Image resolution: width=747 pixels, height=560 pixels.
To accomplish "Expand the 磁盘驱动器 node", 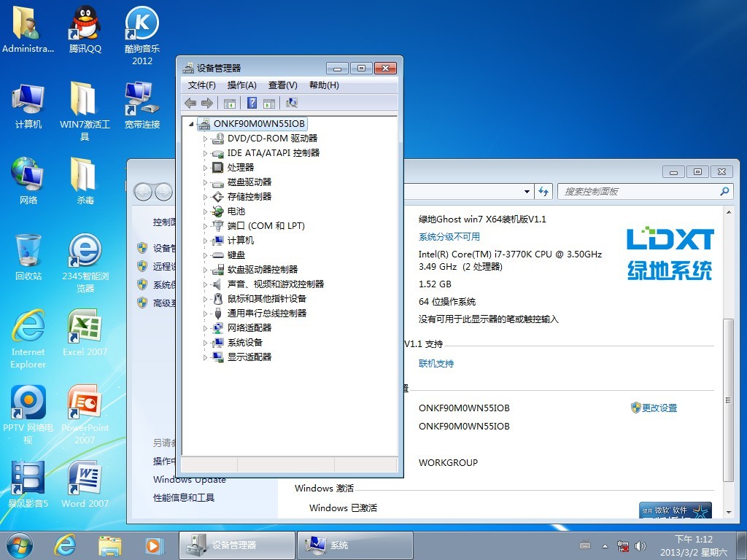I will 205,182.
